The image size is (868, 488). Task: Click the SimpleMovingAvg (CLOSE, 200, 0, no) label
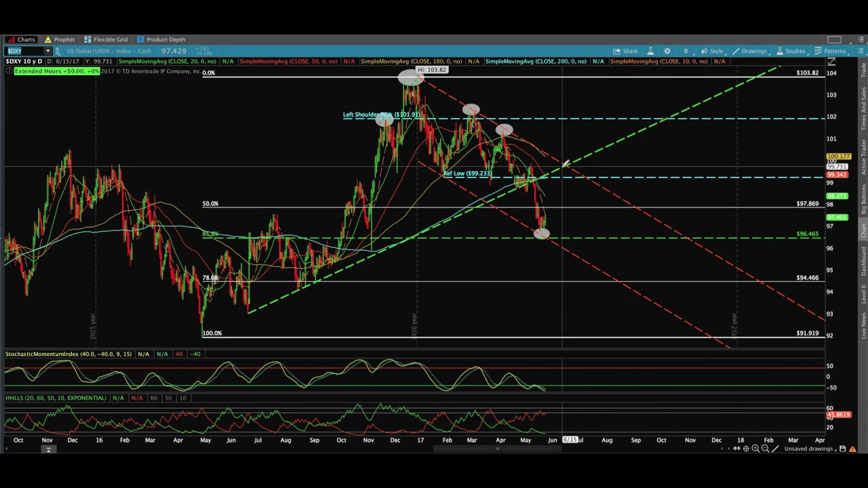[x=536, y=62]
